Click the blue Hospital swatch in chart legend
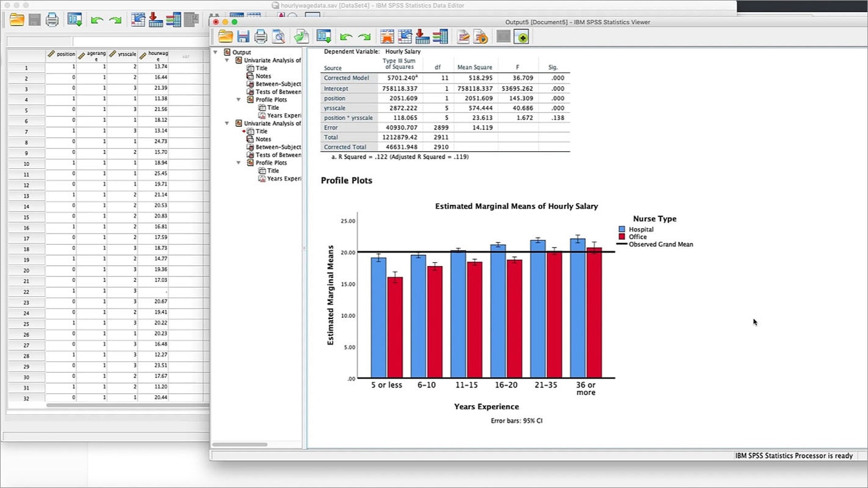Viewport: 868px width, 488px height. [621, 229]
